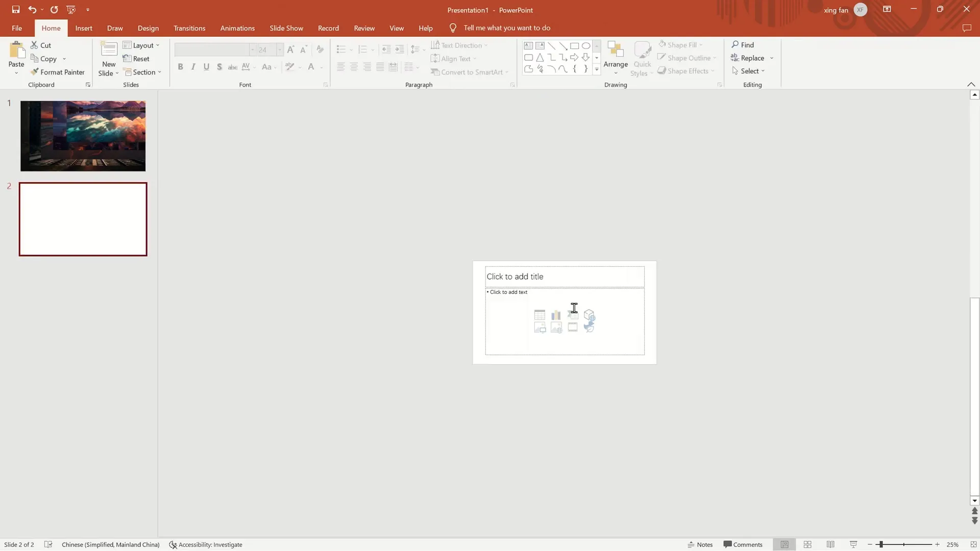980x551 pixels.
Task: Click the Insert Chart placeholder icon
Action: tap(556, 315)
